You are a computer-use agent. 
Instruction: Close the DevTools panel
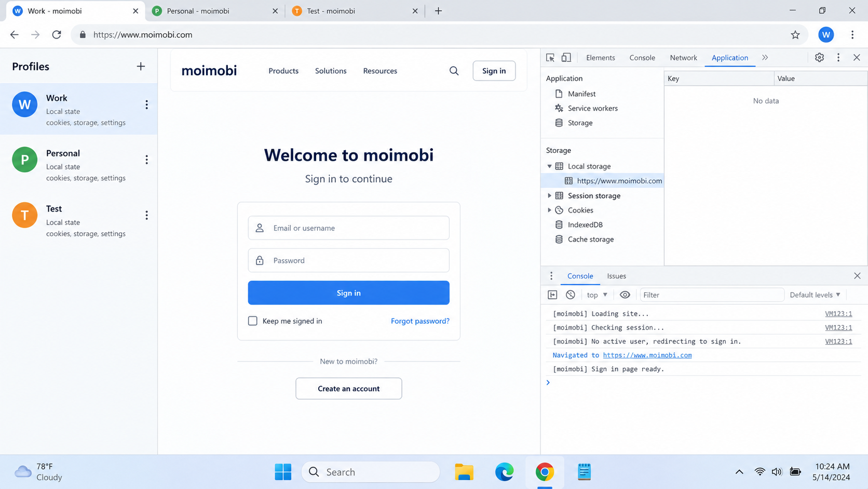pyautogui.click(x=857, y=58)
